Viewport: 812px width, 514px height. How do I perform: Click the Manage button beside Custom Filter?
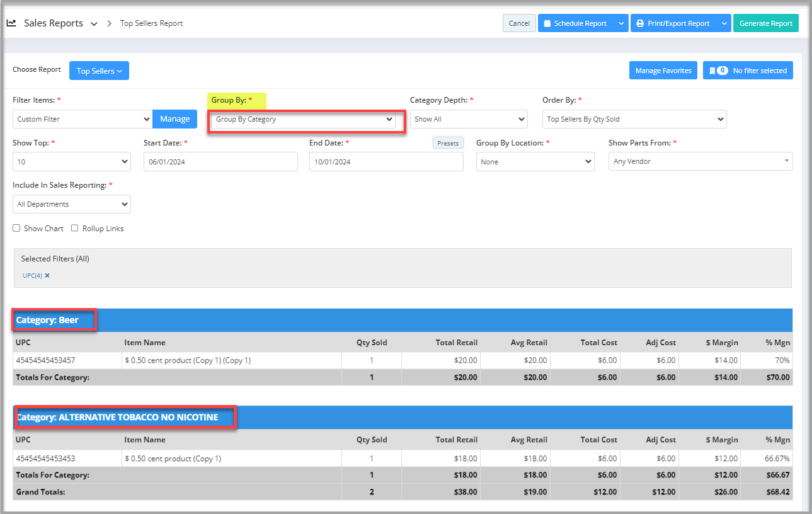(x=175, y=119)
